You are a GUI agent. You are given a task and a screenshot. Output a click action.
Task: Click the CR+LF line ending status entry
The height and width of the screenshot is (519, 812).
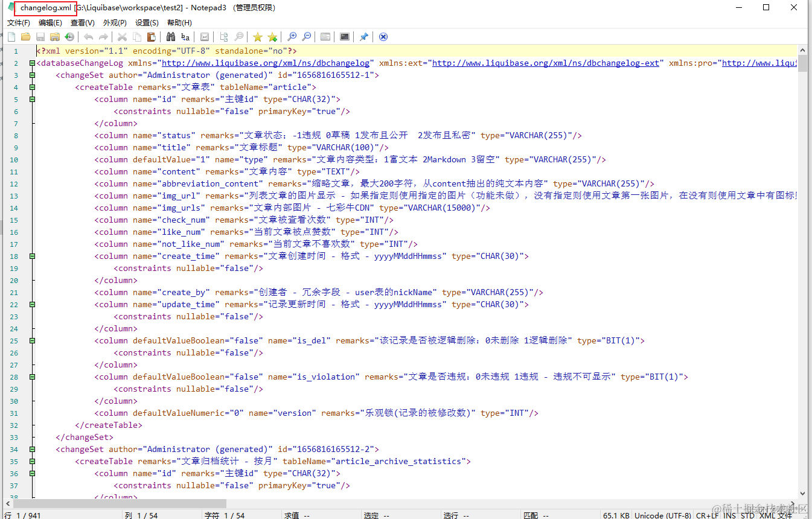tap(707, 515)
